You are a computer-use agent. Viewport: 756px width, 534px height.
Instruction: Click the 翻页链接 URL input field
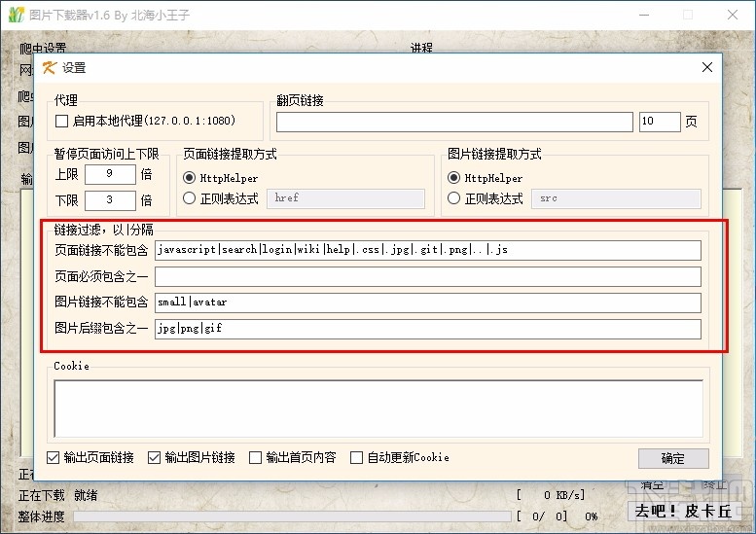click(454, 122)
